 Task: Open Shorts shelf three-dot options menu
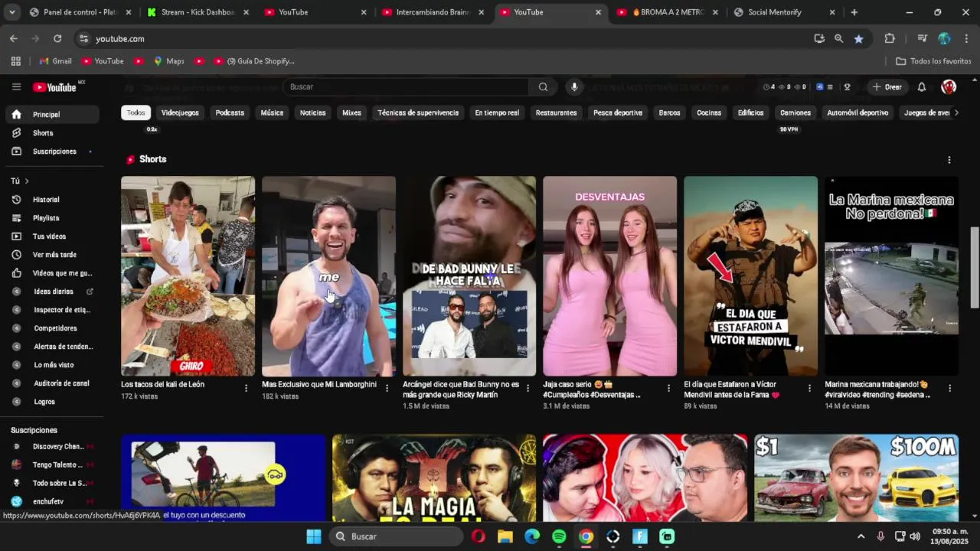[949, 160]
